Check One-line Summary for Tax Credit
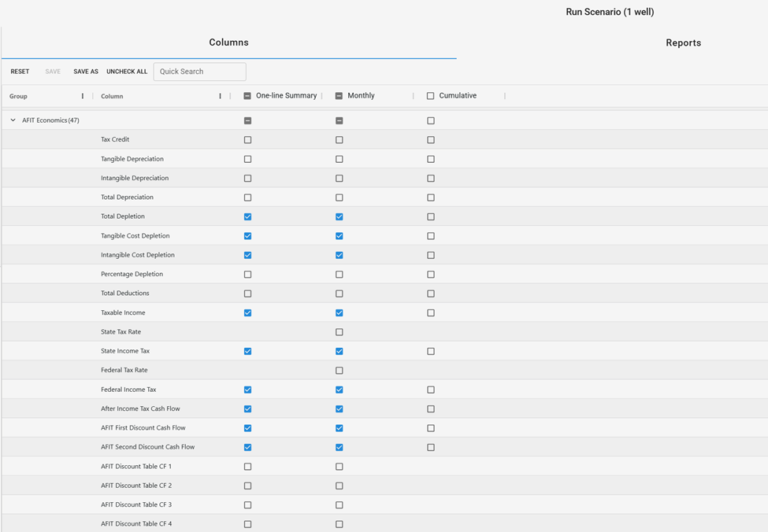Image resolution: width=768 pixels, height=532 pixels. click(247, 140)
